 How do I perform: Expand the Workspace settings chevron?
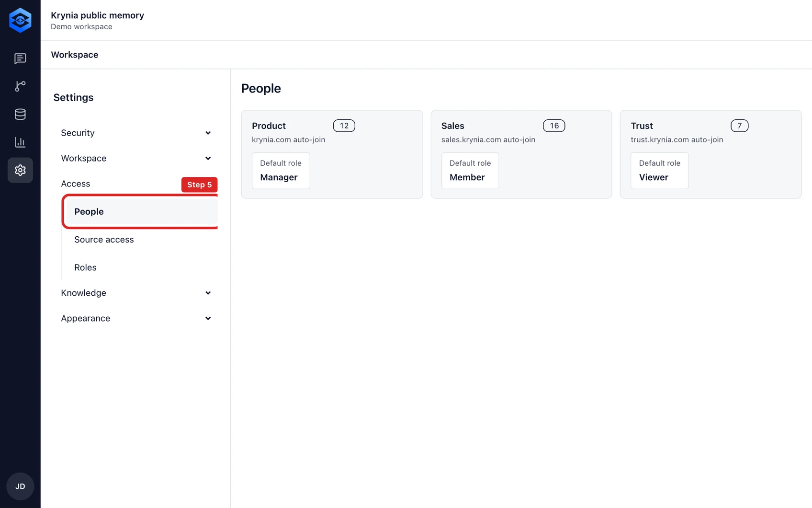pos(208,158)
